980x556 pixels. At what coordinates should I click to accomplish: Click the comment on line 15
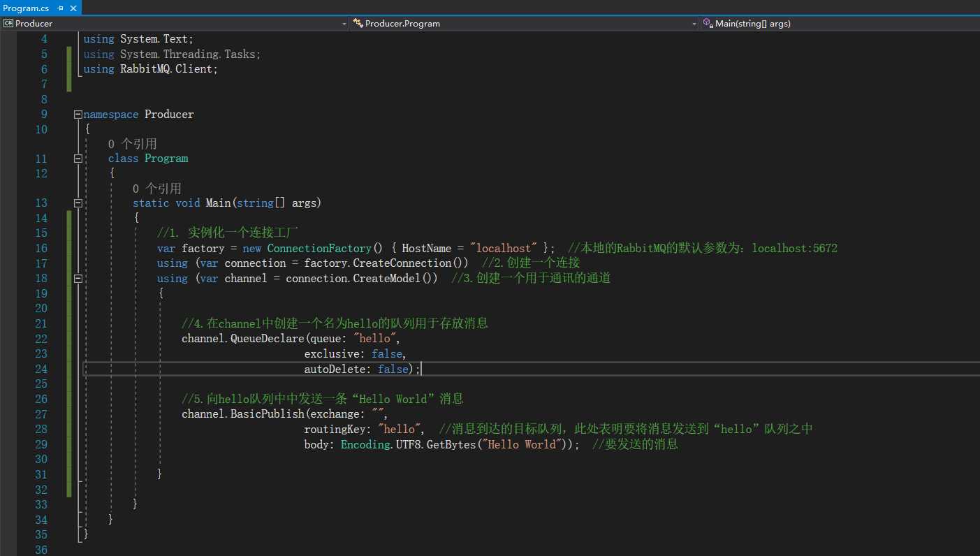coord(228,233)
